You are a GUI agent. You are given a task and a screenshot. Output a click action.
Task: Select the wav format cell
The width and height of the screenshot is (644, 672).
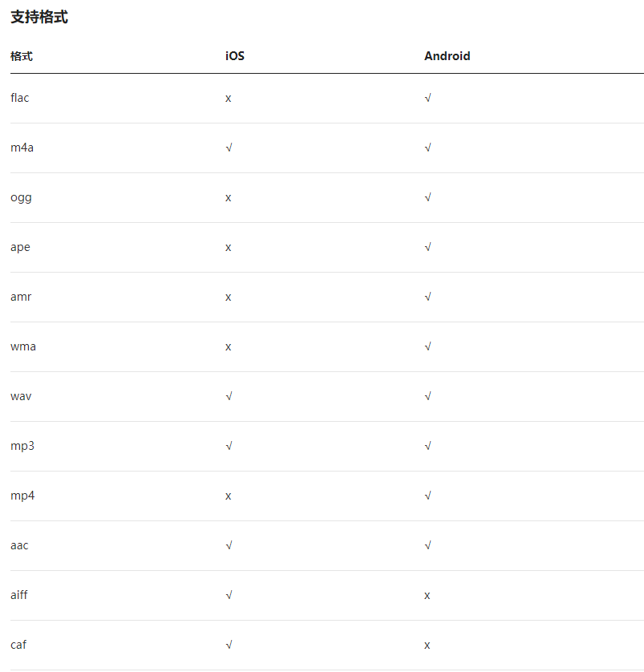click(21, 396)
